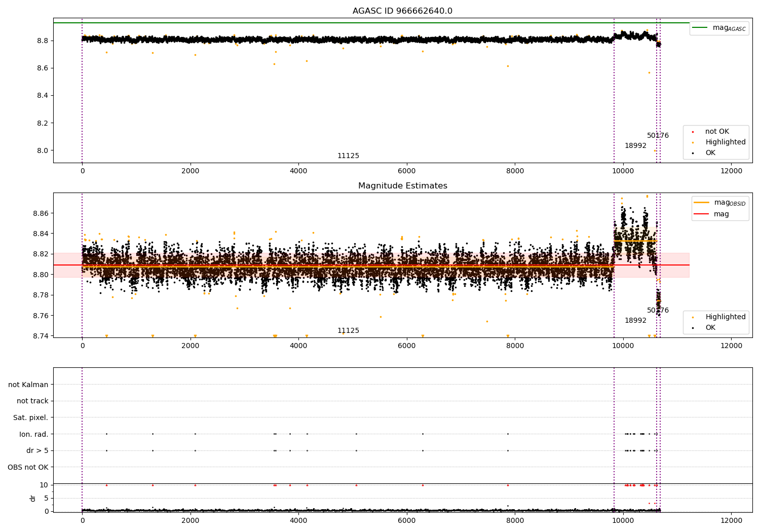
Task: Click the 'dr > 5' axis label
Action: coord(37,450)
